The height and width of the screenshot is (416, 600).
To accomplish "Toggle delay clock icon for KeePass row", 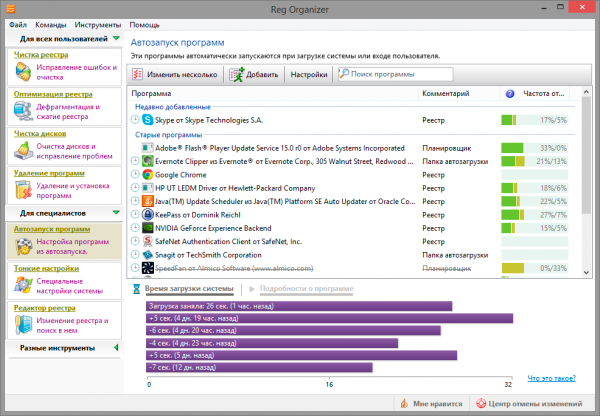I will coord(135,214).
